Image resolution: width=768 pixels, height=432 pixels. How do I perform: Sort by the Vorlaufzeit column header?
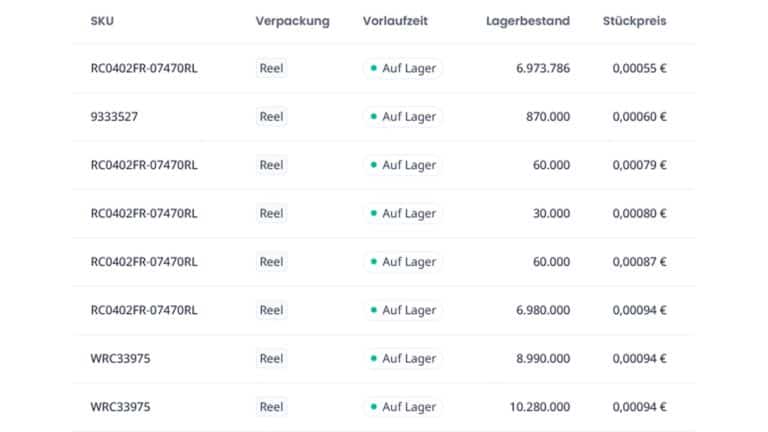click(x=395, y=21)
